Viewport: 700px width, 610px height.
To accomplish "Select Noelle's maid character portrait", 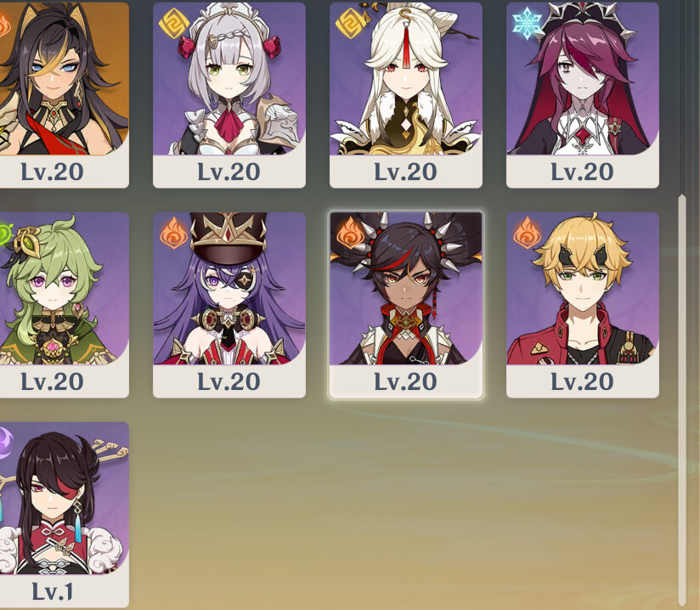I will (x=229, y=79).
